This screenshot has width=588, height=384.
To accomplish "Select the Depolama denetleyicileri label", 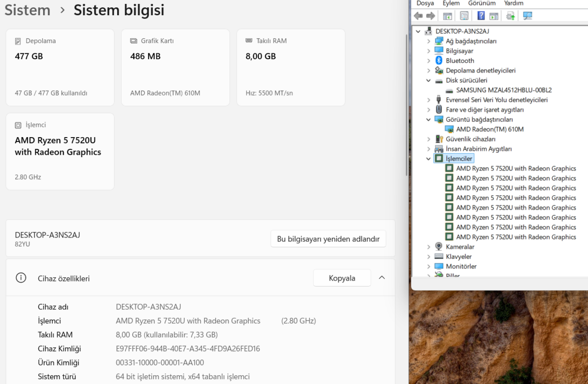I will coord(480,71).
